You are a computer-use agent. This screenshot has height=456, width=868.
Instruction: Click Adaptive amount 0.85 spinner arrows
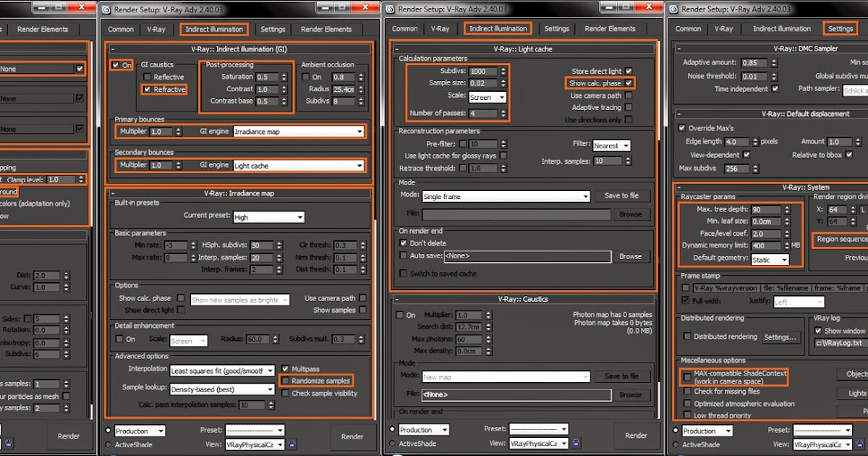(x=773, y=63)
